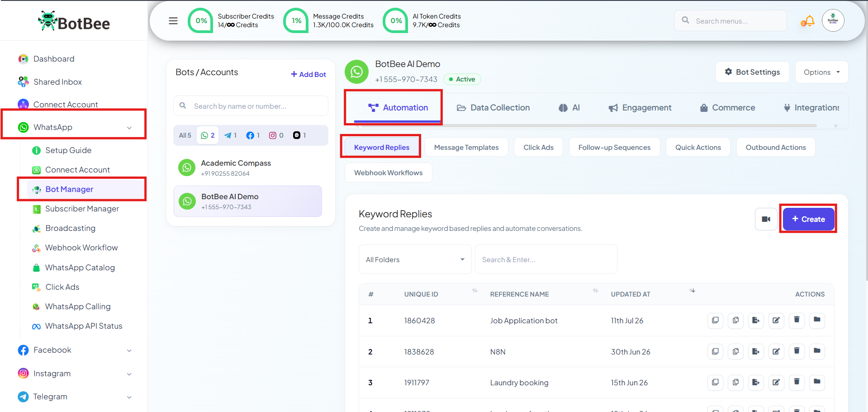Screen dimensions: 868x412
Task: Edit the Laundry booking reply
Action: pyautogui.click(x=776, y=382)
